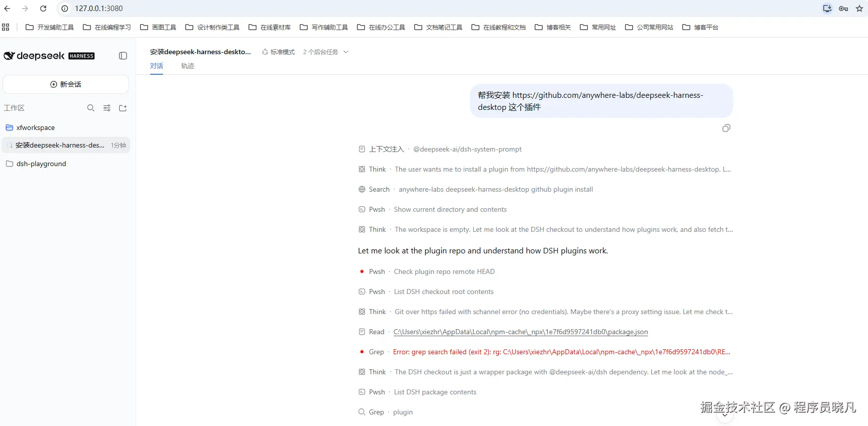Go back in browser
Viewport: 868px width, 426px height.
pyautogui.click(x=7, y=9)
